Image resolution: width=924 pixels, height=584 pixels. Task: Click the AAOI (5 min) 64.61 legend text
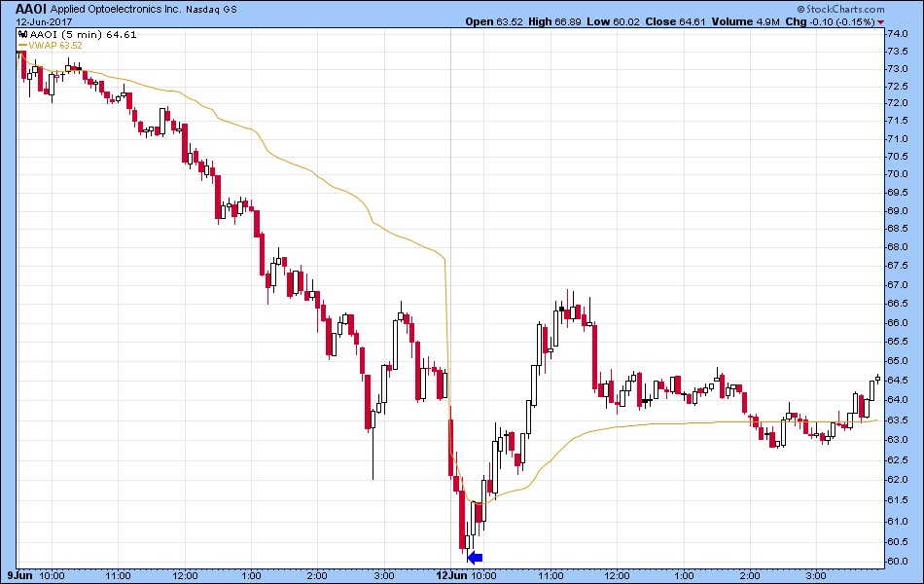click(83, 35)
